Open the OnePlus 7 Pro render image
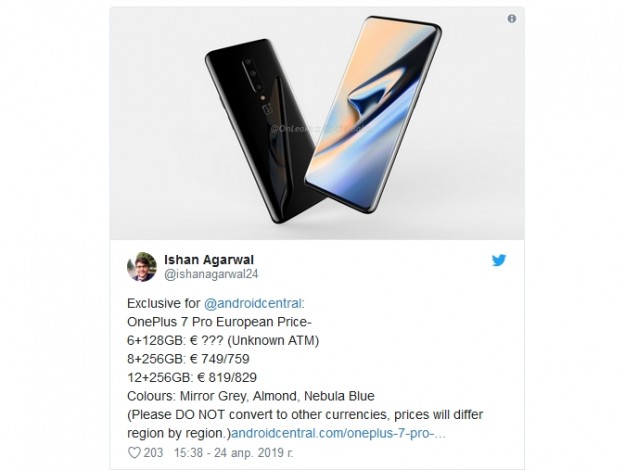The height and width of the screenshot is (470, 625). click(x=317, y=123)
